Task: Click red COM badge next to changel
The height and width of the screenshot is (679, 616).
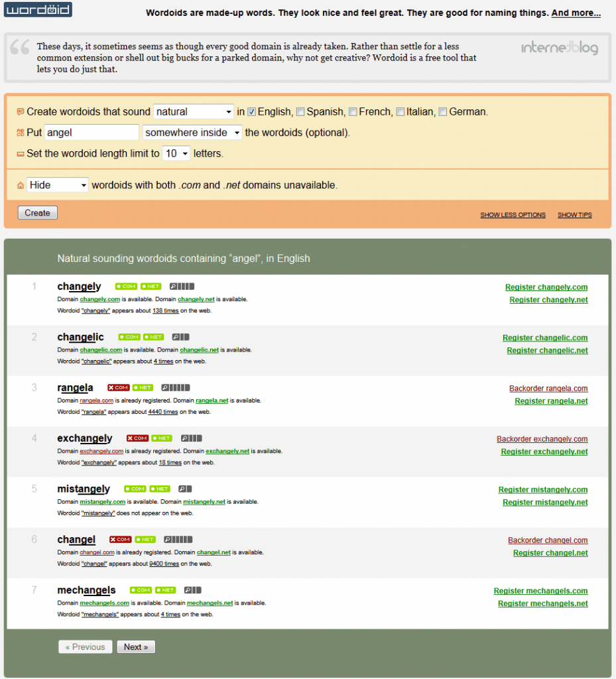Action: (120, 540)
